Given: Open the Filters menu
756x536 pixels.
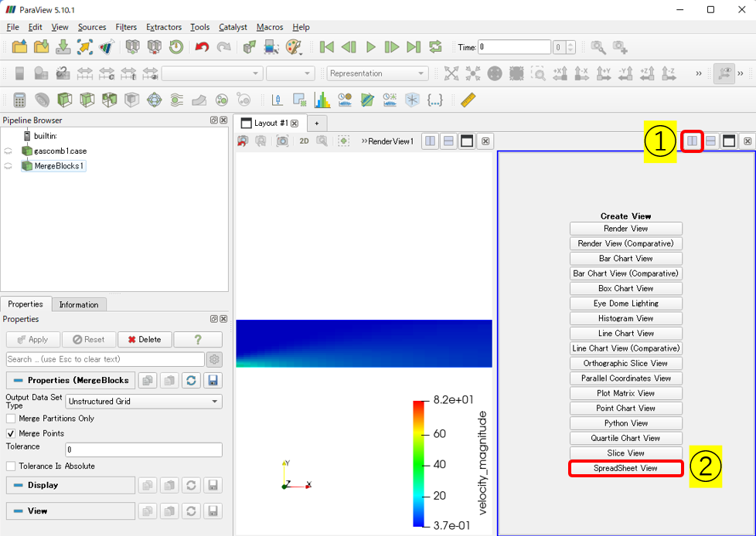Looking at the screenshot, I should tap(126, 27).
